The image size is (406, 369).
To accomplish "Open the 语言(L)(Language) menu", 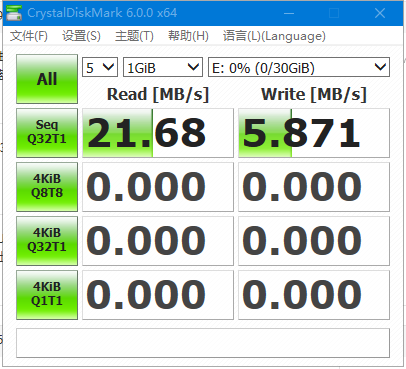I will [274, 36].
